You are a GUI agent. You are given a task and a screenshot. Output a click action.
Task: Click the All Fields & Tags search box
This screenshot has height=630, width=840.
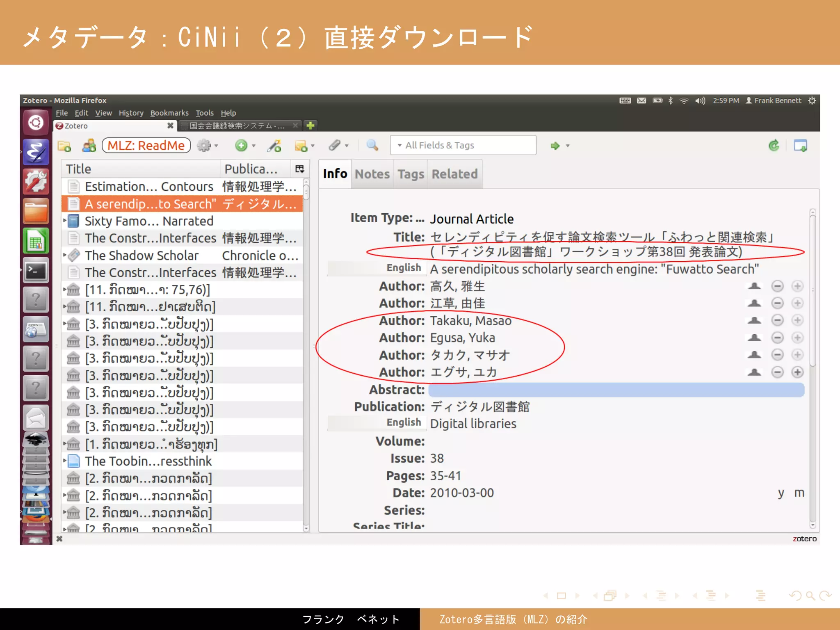pyautogui.click(x=463, y=145)
